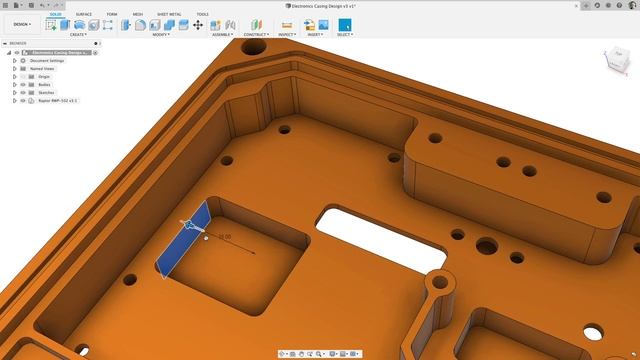Toggle visibility of the root component

pos(17,53)
